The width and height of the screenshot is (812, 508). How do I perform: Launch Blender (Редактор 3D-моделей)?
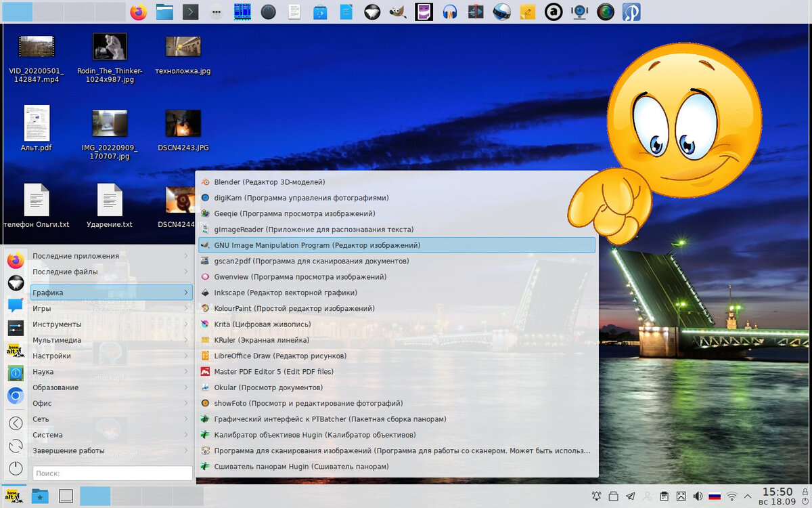397,182
